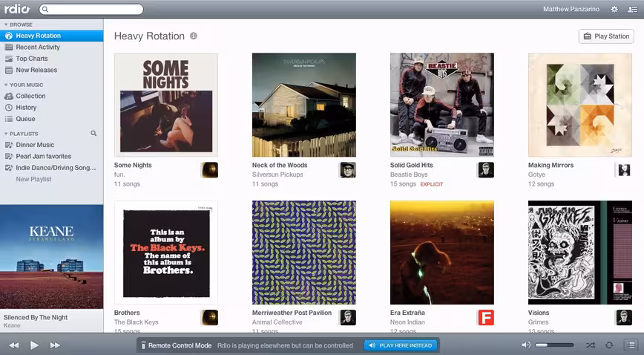The height and width of the screenshot is (355, 644).
Task: Click the search input field
Action: [91, 9]
